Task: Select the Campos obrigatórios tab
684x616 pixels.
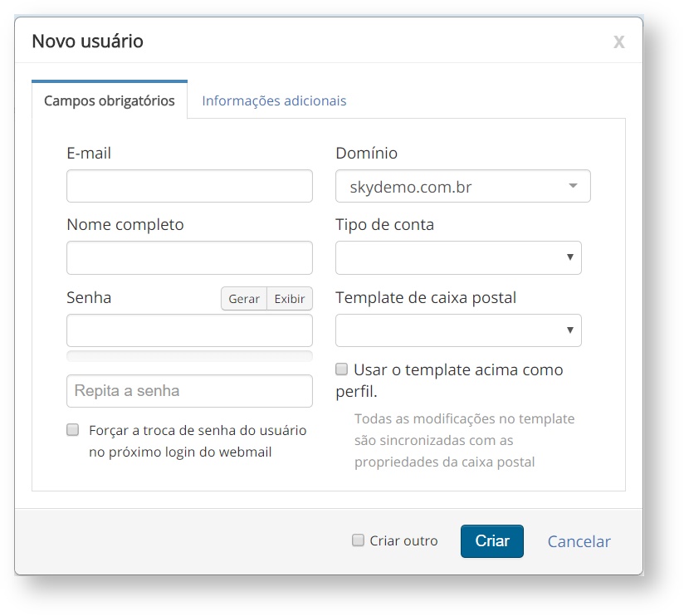Action: coord(110,100)
